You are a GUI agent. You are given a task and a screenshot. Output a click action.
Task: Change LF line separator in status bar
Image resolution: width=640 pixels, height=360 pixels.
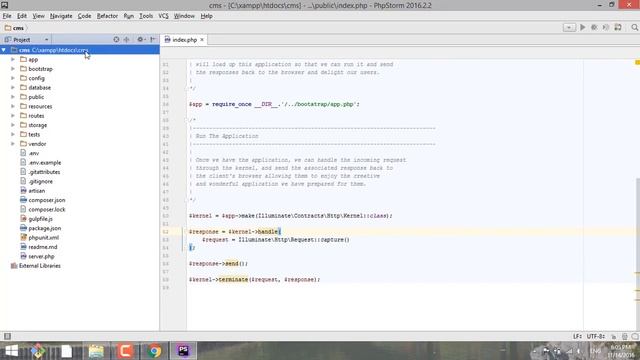(x=577, y=336)
